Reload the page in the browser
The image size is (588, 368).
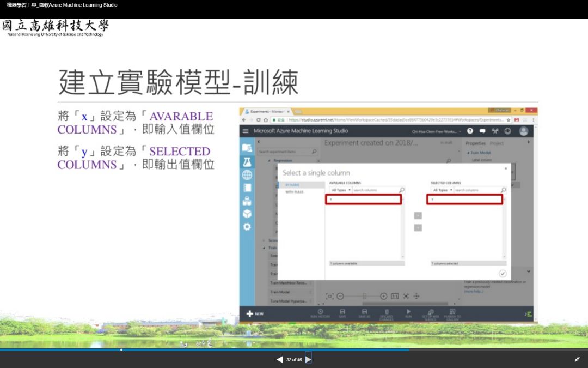258,120
